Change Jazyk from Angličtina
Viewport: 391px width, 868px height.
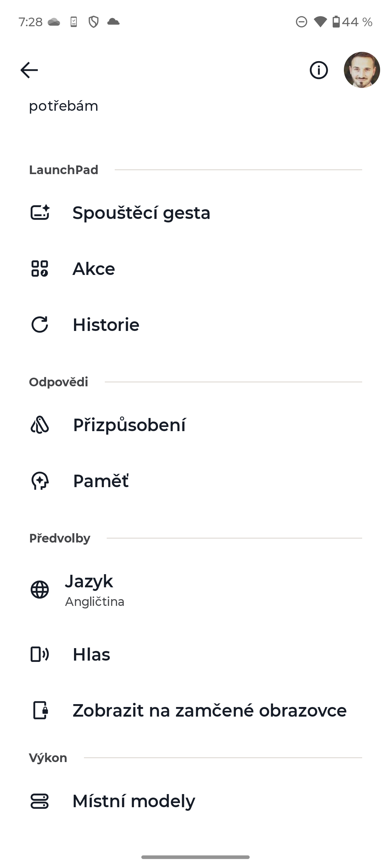tap(95, 590)
